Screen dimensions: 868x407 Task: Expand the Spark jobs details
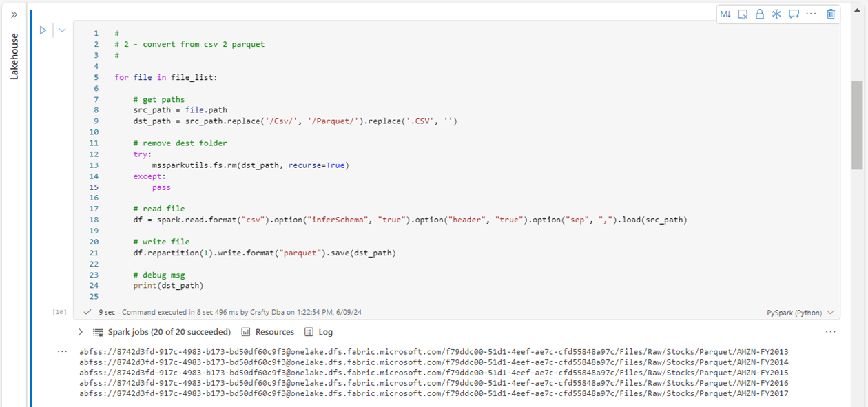coord(81,332)
